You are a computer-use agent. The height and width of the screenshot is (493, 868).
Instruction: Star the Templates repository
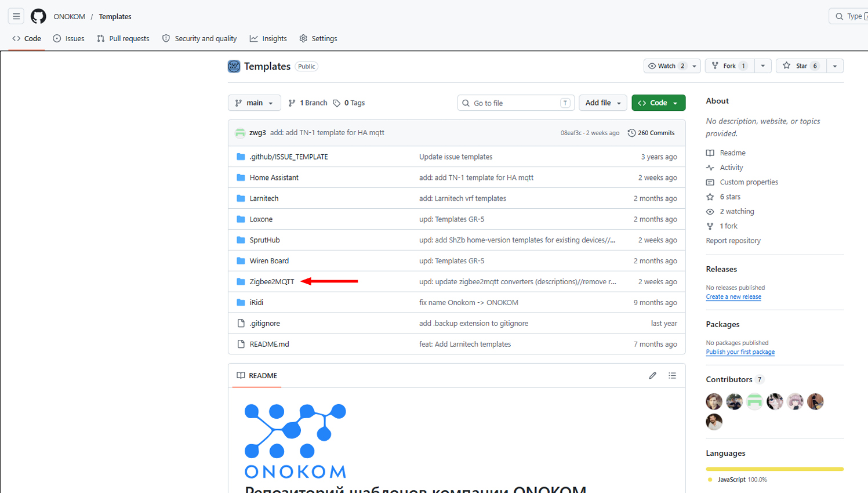801,66
